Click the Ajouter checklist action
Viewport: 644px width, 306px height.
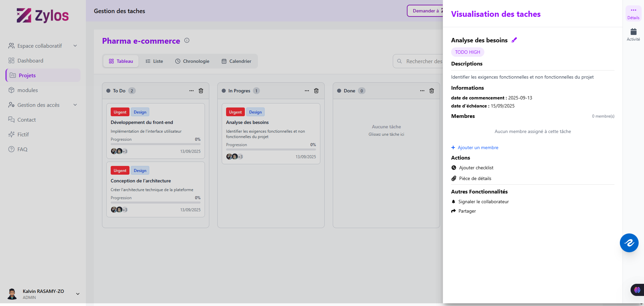click(476, 168)
